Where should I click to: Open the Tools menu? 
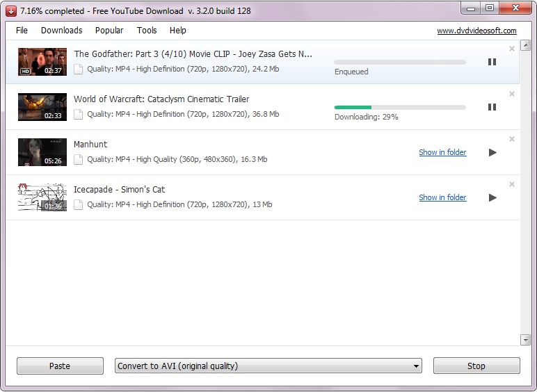(147, 31)
